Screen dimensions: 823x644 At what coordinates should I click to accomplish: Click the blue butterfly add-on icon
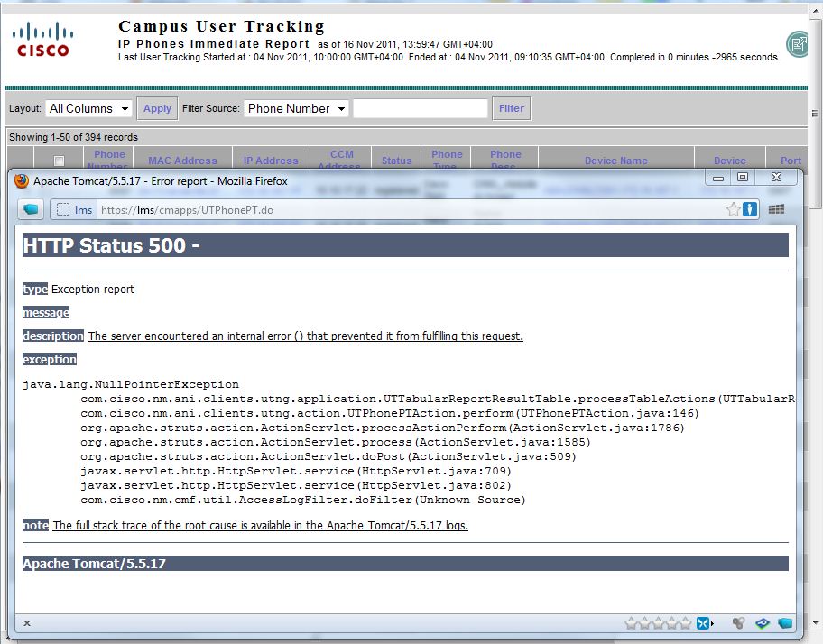[702, 623]
